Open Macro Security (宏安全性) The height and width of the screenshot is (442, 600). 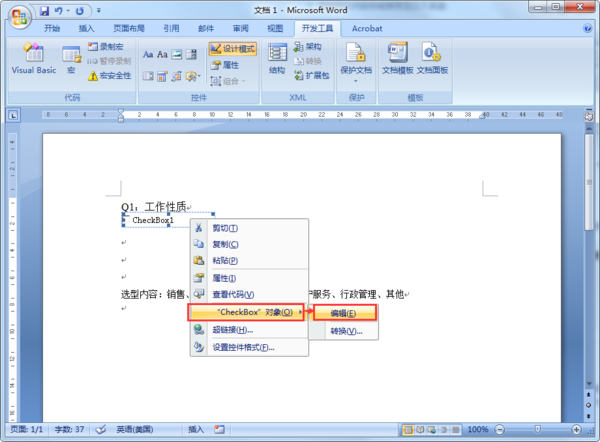(x=109, y=76)
